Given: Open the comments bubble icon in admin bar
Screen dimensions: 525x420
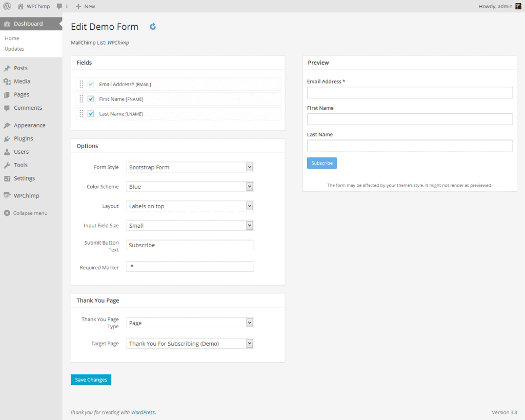Looking at the screenshot, I should click(59, 6).
